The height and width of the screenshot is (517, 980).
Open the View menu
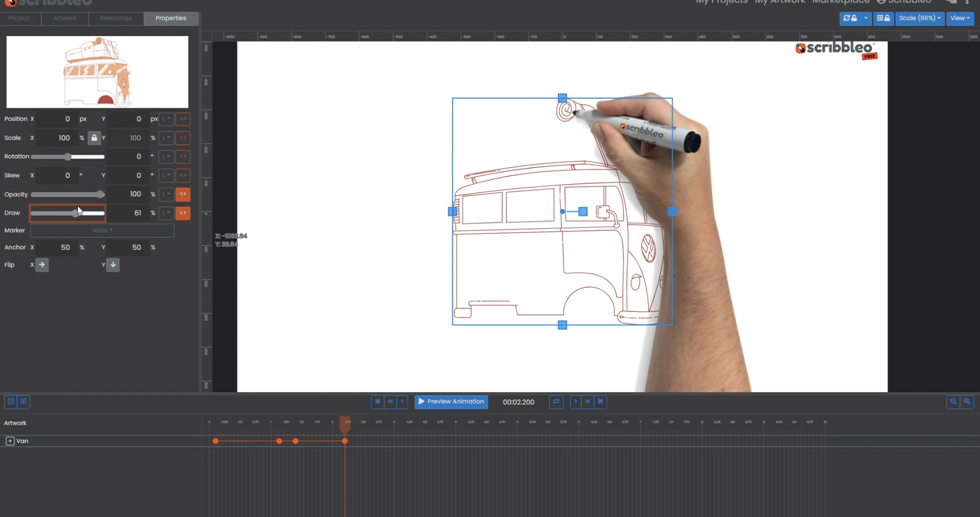tap(960, 18)
